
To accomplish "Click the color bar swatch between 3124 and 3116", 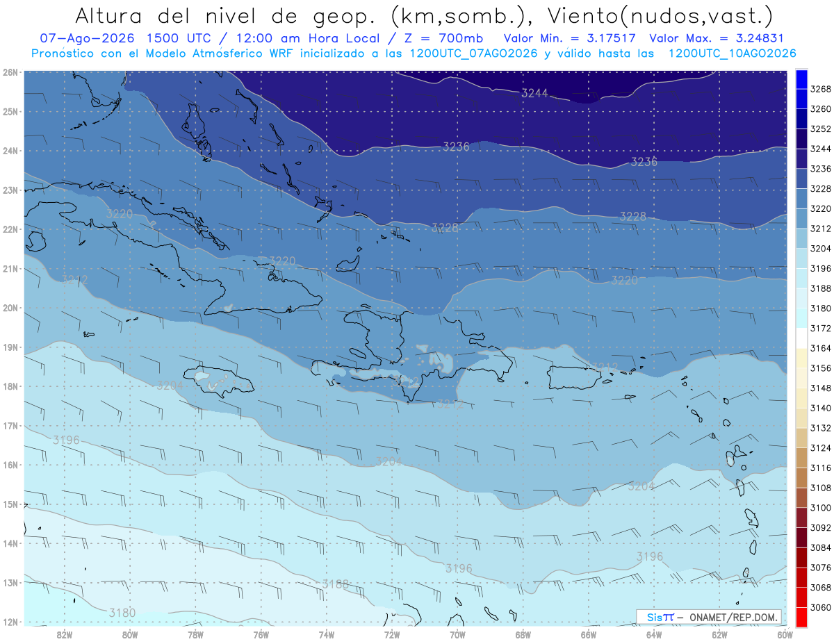I will coord(801,458).
